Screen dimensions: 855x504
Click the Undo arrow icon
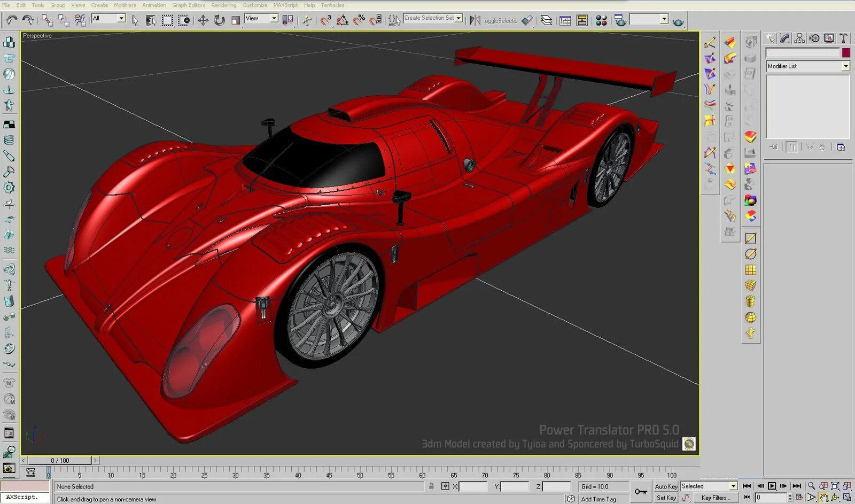click(x=11, y=20)
